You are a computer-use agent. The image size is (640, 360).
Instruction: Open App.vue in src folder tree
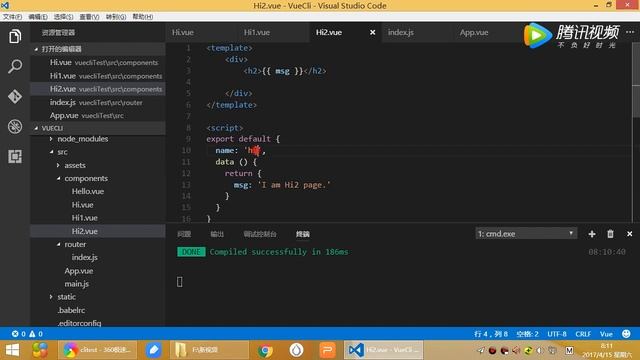[78, 271]
